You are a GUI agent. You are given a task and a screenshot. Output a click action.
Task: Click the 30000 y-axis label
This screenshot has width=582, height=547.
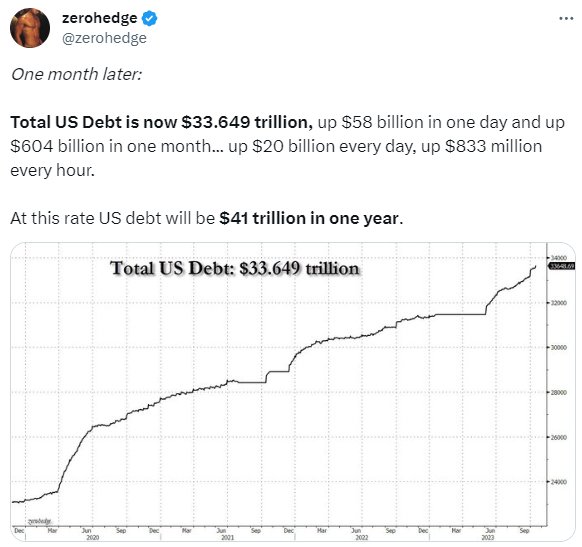tap(559, 347)
